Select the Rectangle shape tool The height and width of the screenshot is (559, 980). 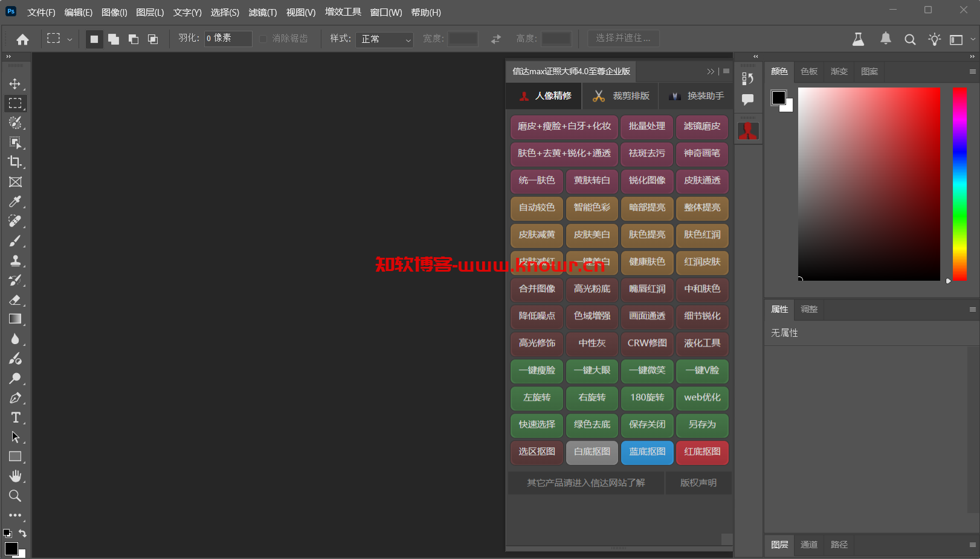click(x=15, y=456)
